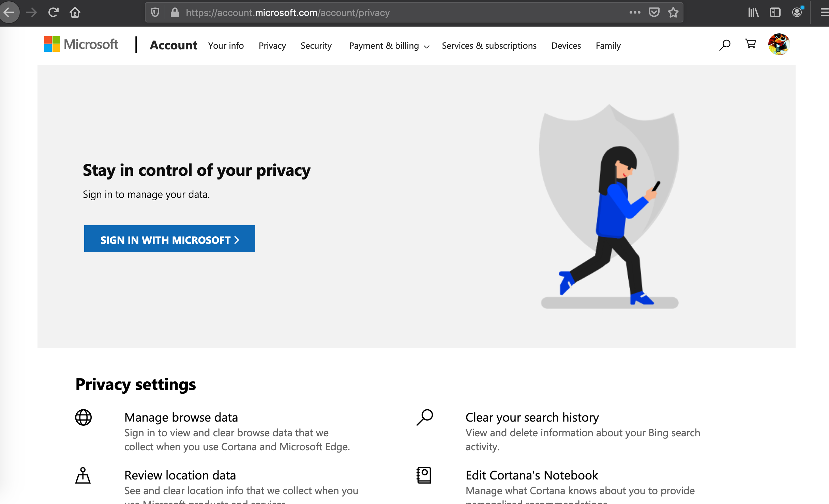Bookmark this page with the star

coord(673,12)
